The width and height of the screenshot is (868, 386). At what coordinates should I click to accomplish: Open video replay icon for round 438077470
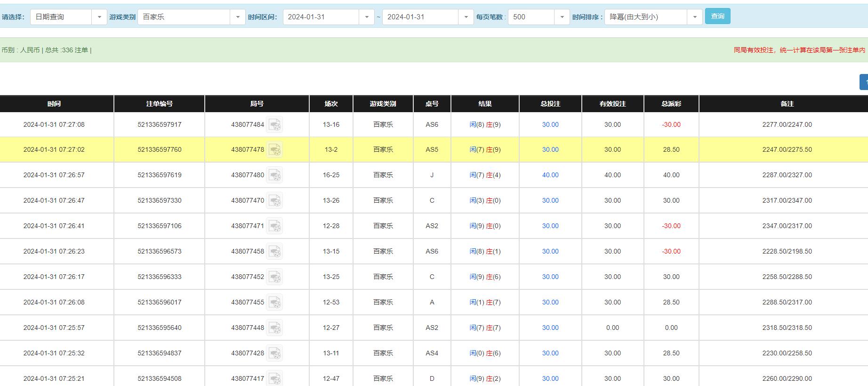(275, 200)
